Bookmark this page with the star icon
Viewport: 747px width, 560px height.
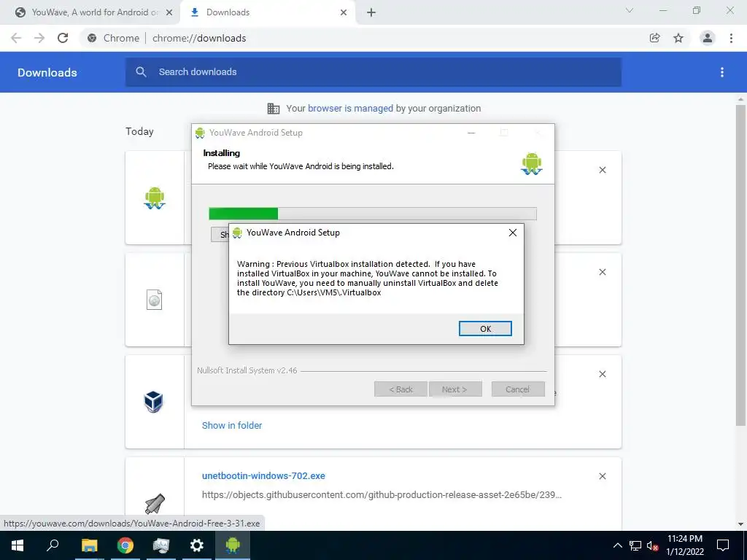coord(678,38)
